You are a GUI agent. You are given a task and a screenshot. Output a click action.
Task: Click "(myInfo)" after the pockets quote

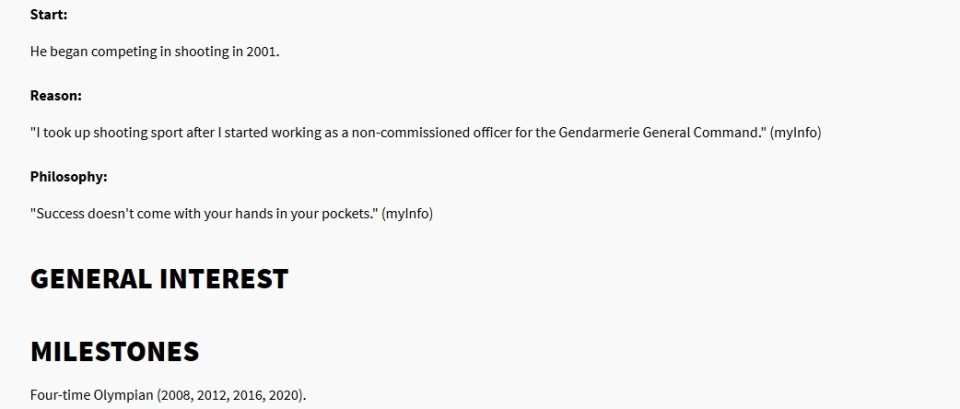click(407, 214)
